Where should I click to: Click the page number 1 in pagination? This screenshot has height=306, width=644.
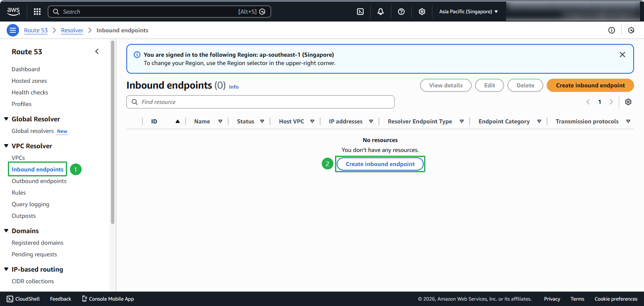click(599, 102)
